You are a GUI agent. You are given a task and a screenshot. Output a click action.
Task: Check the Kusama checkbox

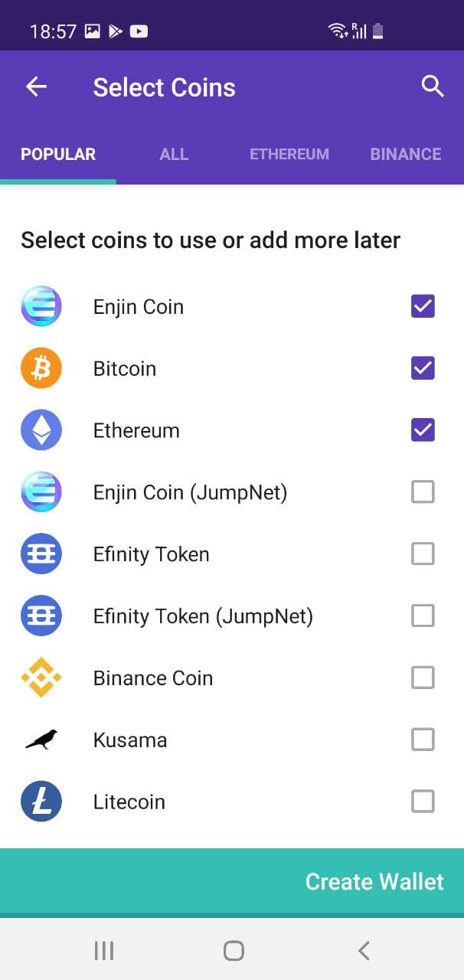click(x=423, y=740)
